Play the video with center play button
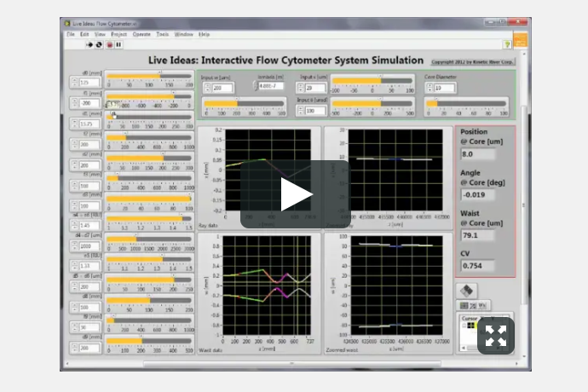The width and height of the screenshot is (588, 392). click(295, 196)
